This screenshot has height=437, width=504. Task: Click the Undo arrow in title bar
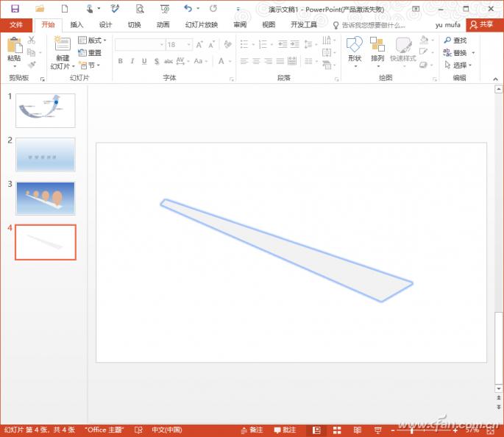[x=188, y=8]
